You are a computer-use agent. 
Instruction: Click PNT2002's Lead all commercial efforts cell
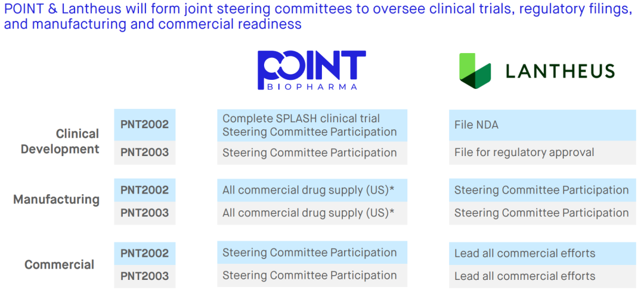(x=542, y=253)
